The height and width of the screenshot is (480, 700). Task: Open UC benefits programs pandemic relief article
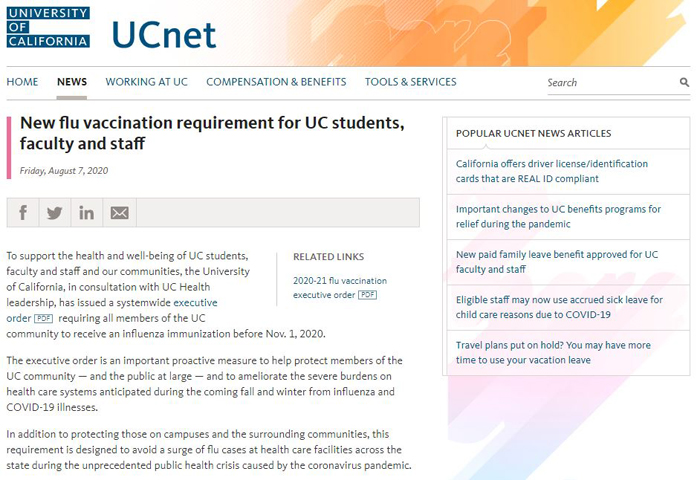coord(558,217)
